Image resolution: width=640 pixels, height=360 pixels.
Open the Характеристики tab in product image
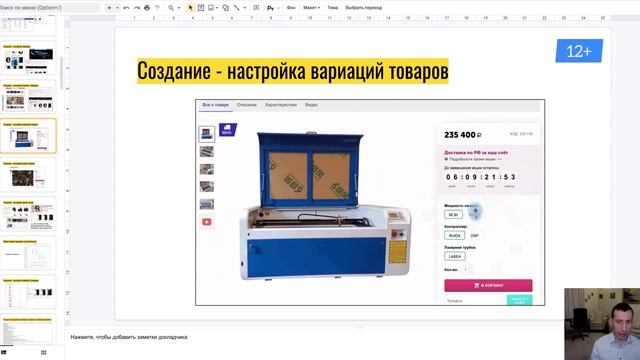tap(281, 105)
